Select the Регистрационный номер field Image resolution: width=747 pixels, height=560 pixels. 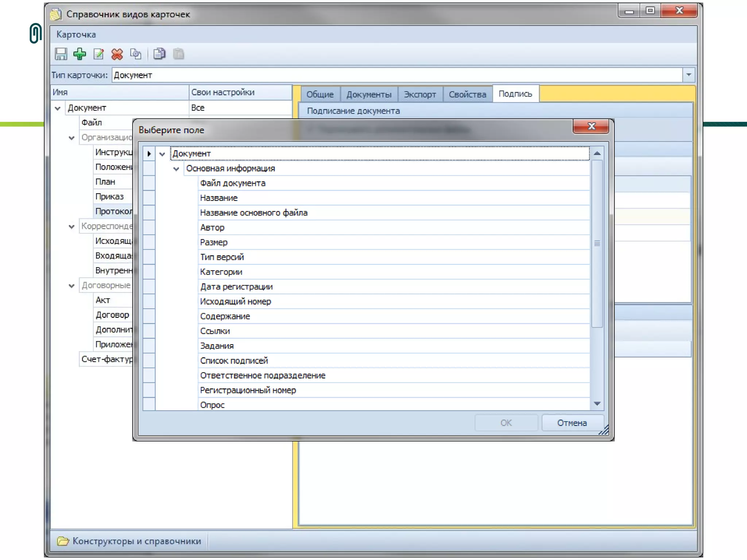pos(248,390)
